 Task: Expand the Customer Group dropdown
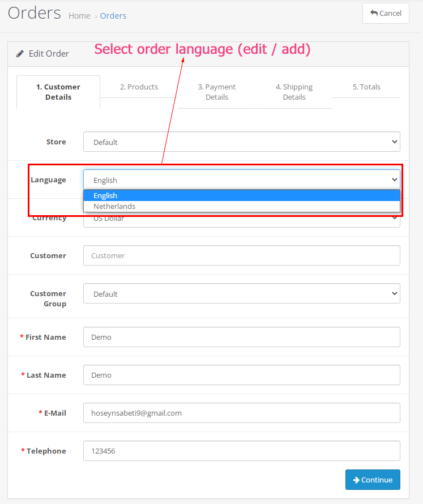point(241,294)
